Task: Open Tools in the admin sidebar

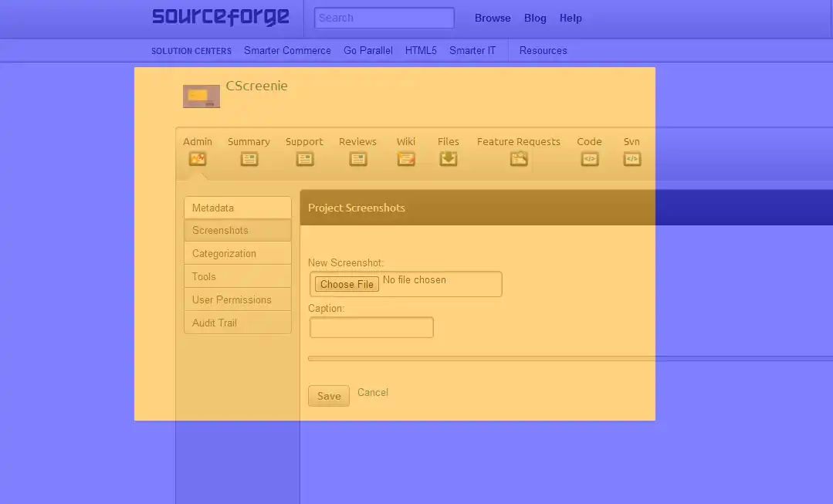Action: click(238, 276)
